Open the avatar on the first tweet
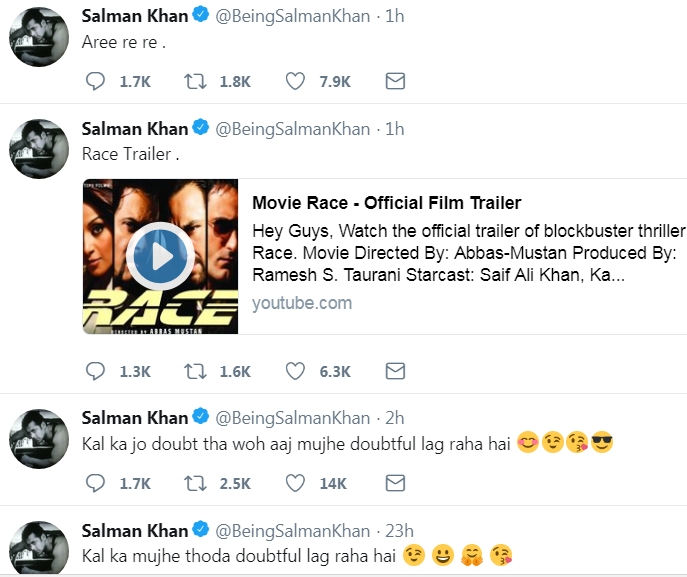Screen dimensions: 687x577 tap(39, 37)
